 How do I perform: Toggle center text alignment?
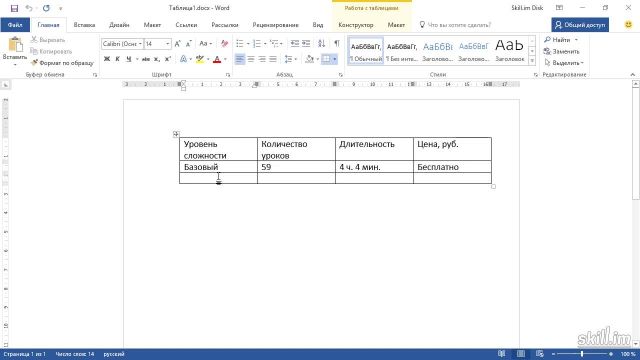[x=251, y=59]
